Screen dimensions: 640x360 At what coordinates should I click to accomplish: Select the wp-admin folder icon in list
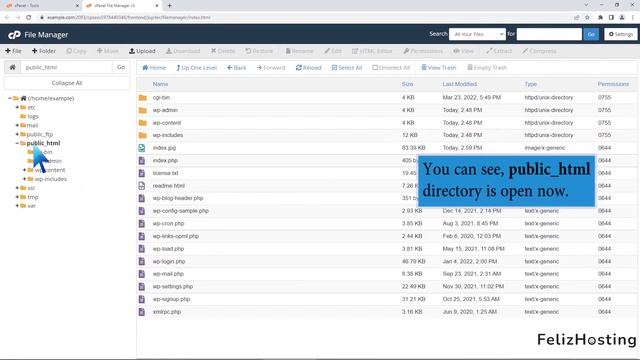[x=142, y=110]
